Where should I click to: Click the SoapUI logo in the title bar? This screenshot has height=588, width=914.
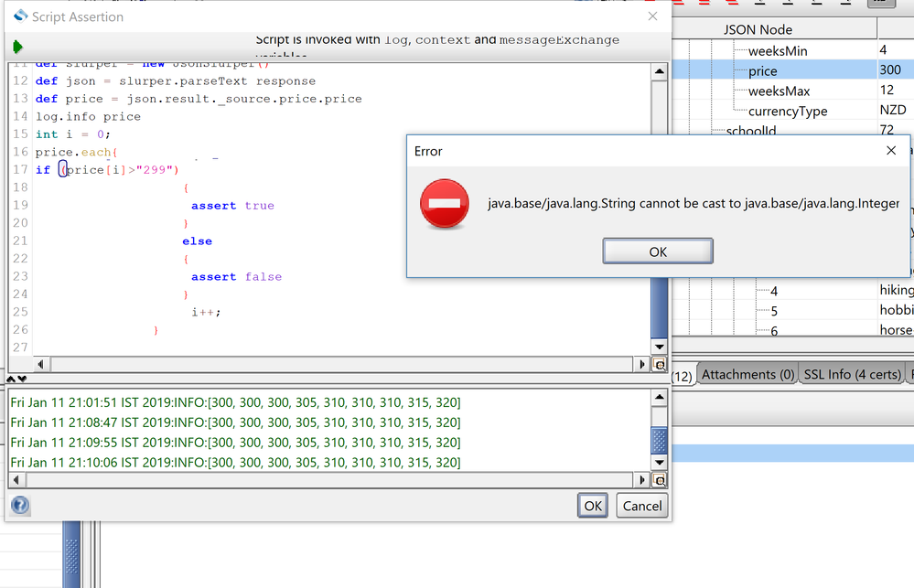20,16
